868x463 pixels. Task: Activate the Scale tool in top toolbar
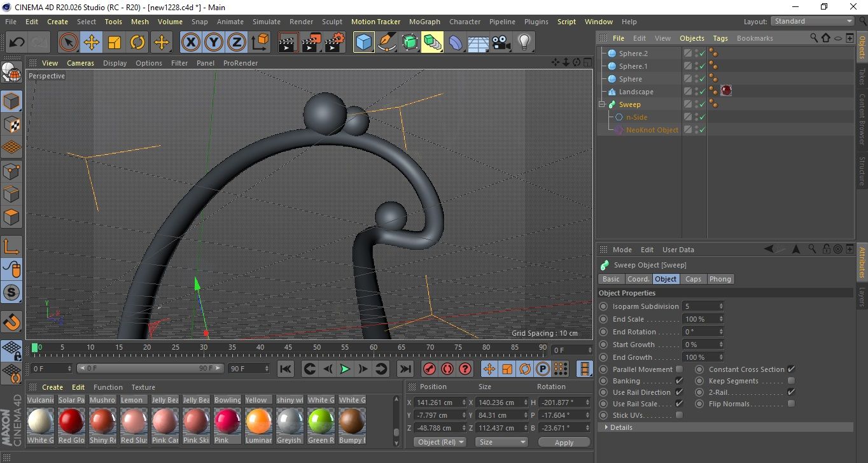[115, 43]
